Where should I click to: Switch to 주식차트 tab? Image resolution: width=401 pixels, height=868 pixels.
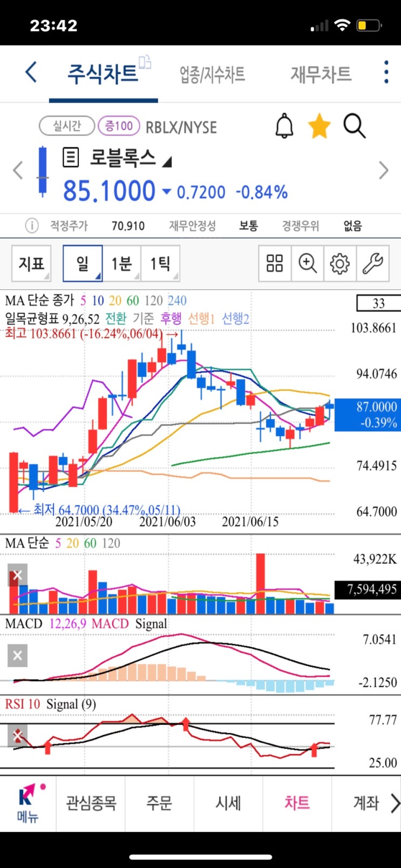pyautogui.click(x=103, y=73)
